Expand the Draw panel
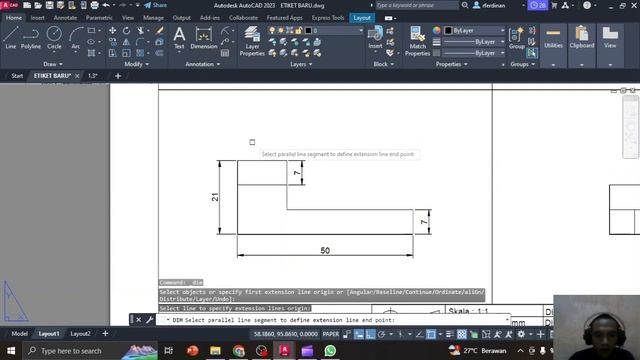This screenshot has height=360, width=640. tap(53, 64)
